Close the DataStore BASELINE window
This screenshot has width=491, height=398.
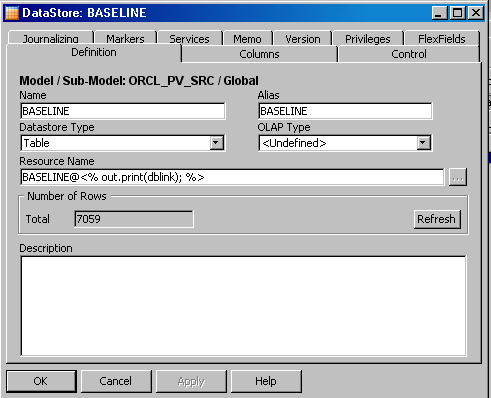476,13
